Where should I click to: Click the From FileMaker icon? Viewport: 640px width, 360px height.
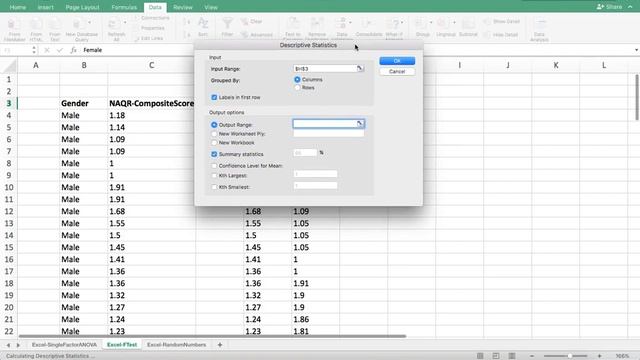point(14,24)
